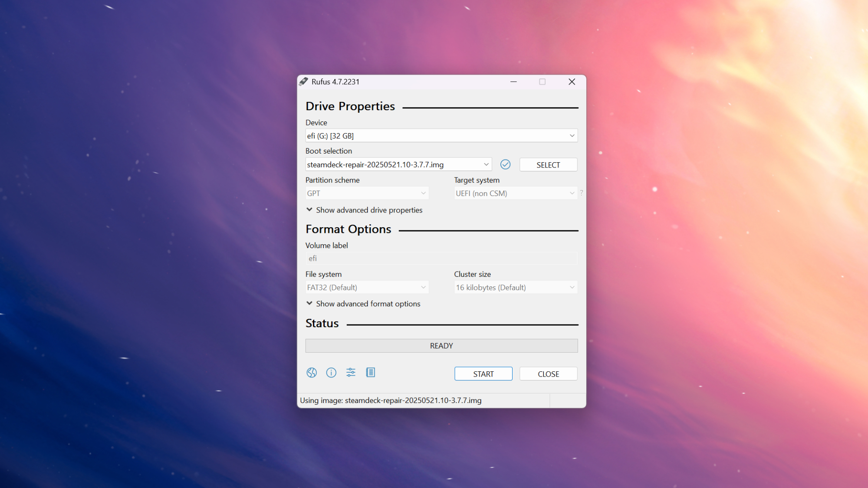Click the Target system help question mark
The width and height of the screenshot is (868, 488).
(582, 193)
